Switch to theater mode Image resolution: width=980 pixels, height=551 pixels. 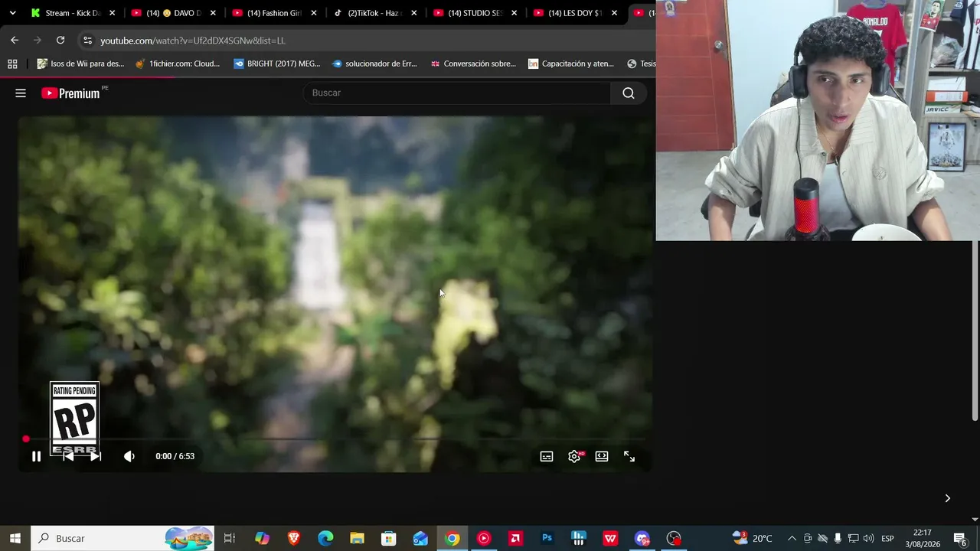(x=602, y=456)
